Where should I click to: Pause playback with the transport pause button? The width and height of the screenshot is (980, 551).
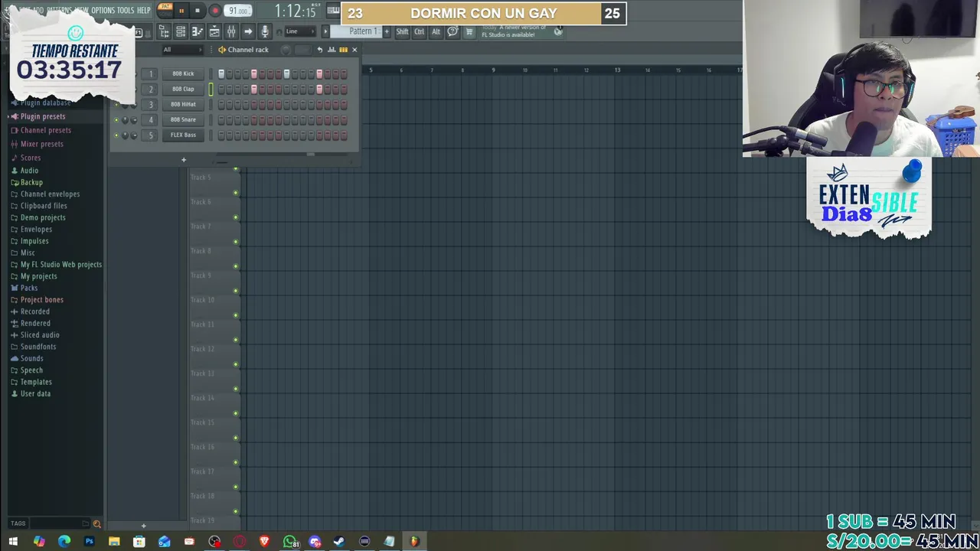coord(181,11)
